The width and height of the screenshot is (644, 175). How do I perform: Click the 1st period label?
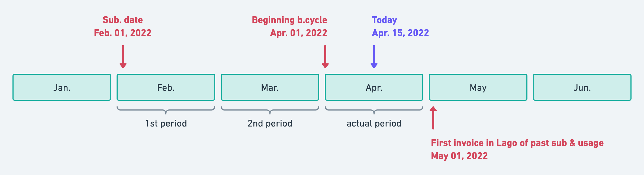tap(166, 124)
